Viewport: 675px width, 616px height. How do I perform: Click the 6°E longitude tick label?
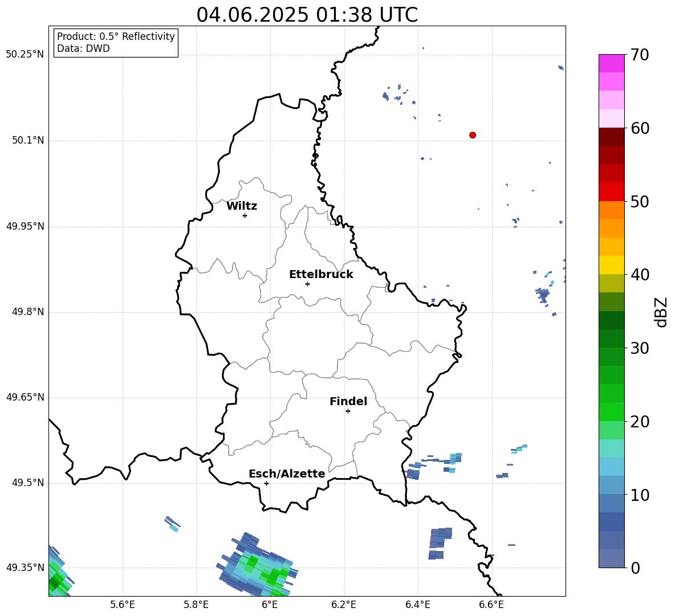point(270,605)
